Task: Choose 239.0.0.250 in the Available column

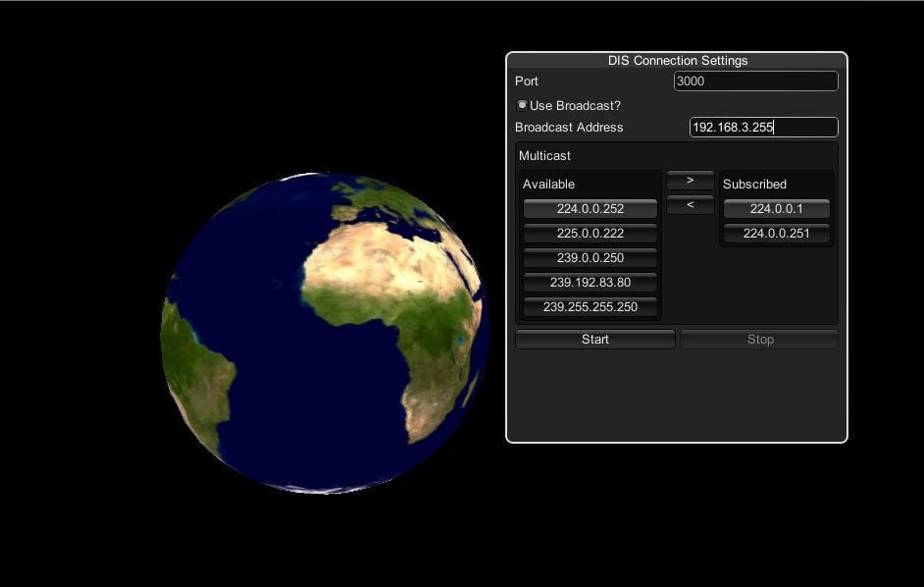Action: [x=590, y=257]
